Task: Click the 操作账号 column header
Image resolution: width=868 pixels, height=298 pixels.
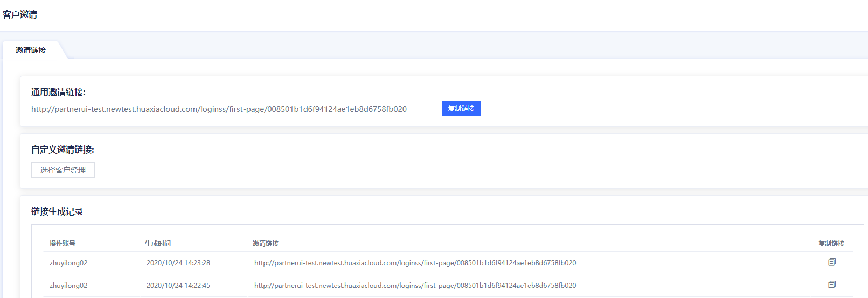Action: point(63,244)
